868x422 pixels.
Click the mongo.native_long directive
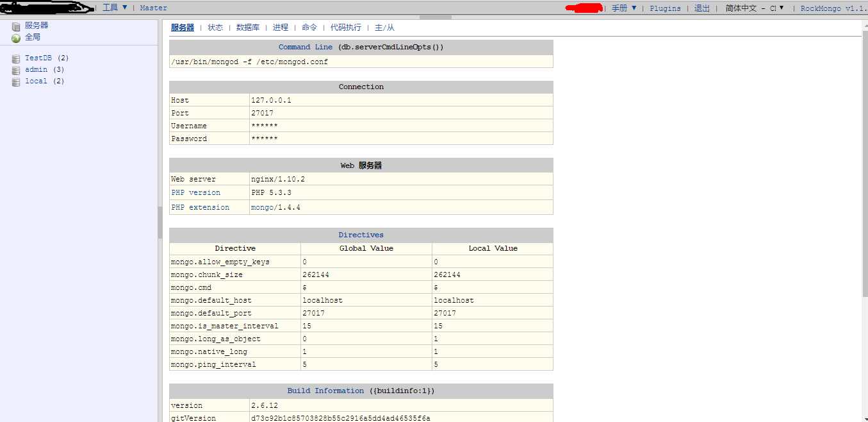(x=209, y=351)
